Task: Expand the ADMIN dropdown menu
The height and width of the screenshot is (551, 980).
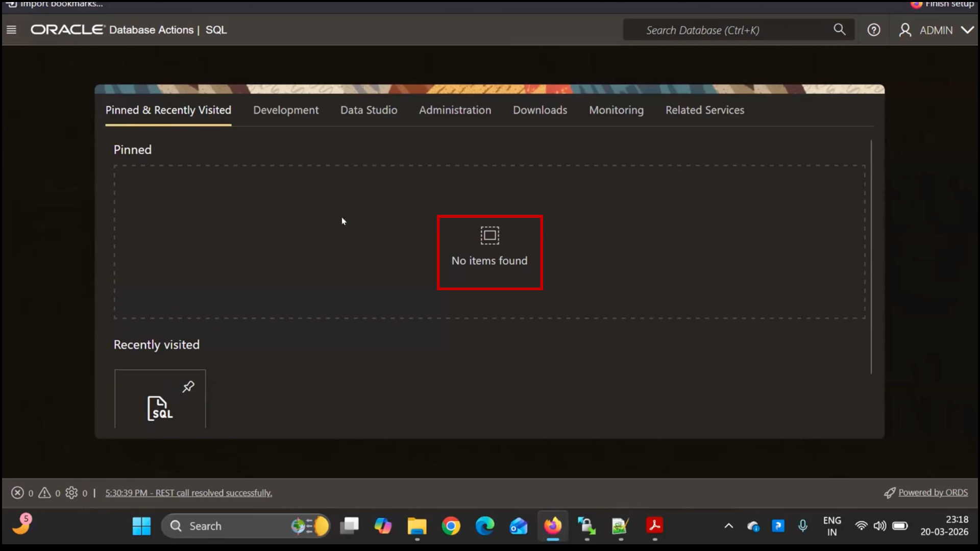Action: point(968,30)
